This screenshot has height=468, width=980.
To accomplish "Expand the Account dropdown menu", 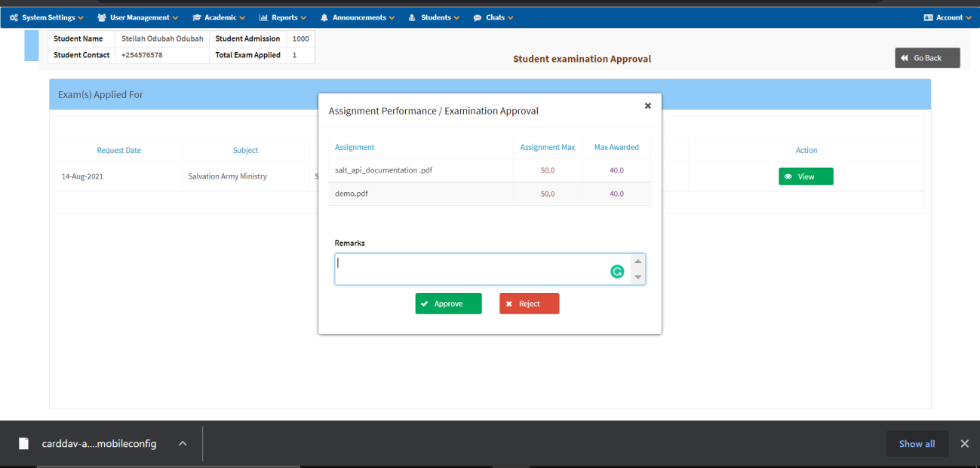I will (948, 17).
